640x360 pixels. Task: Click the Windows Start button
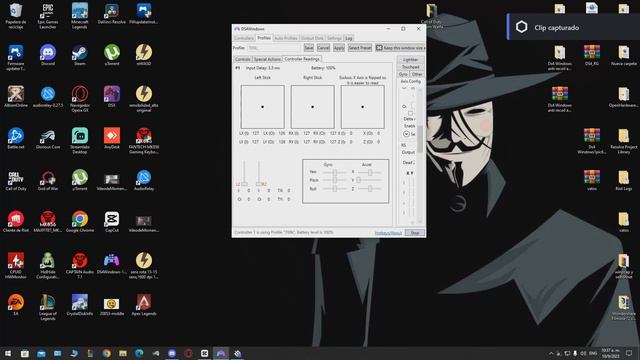8,353
